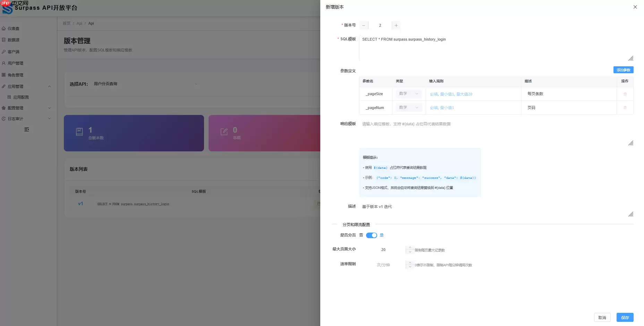Select the 客户端 key icon
The width and height of the screenshot is (644, 326).
(x=4, y=51)
